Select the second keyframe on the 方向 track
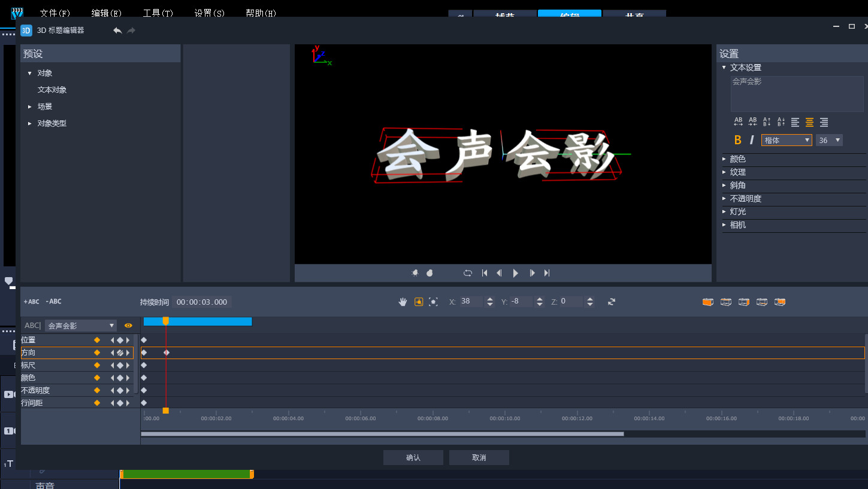The width and height of the screenshot is (868, 489). (x=167, y=353)
